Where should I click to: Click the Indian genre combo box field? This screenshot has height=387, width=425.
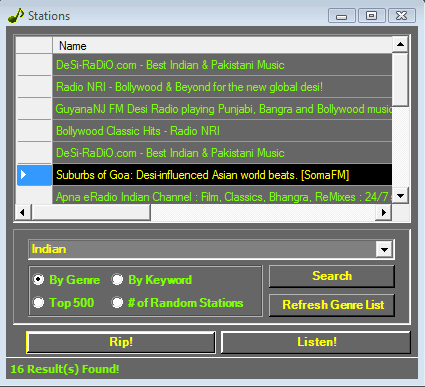tap(211, 249)
